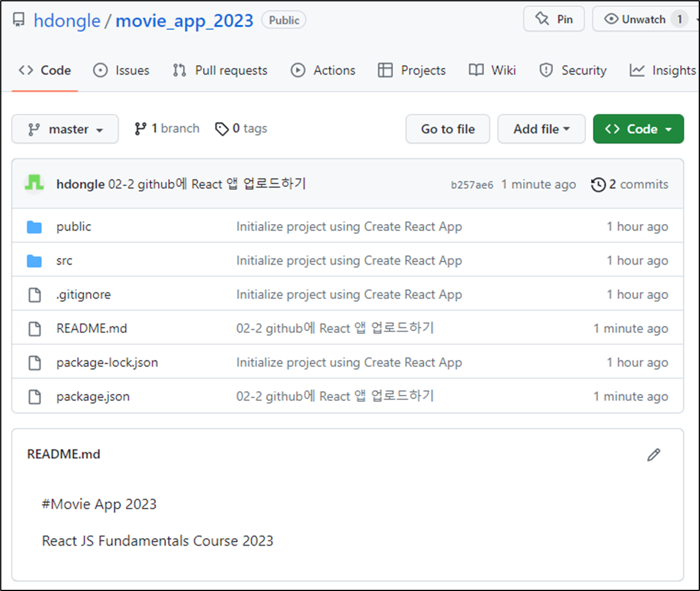Open hdongle author link in latest commit
This screenshot has width=700, height=591.
point(81,184)
